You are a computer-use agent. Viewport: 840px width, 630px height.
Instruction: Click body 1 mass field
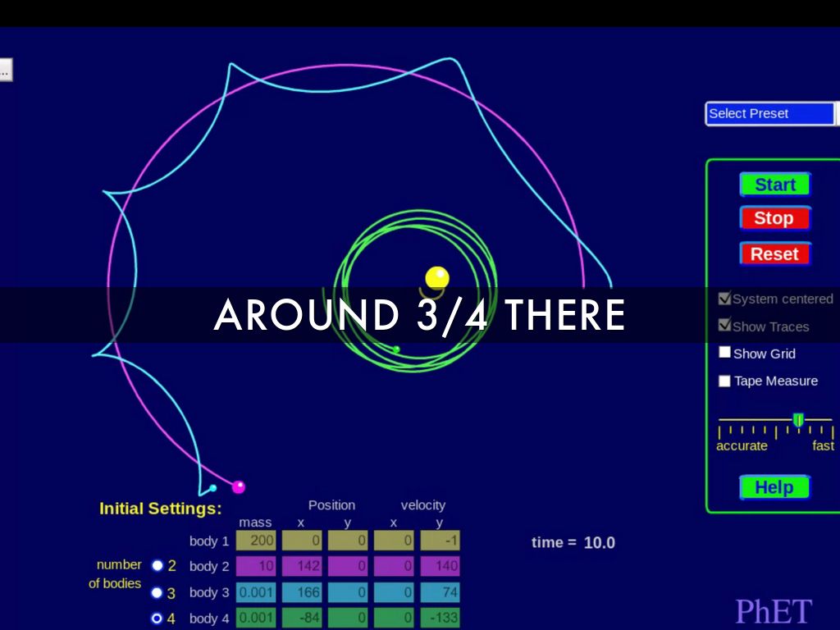256,541
